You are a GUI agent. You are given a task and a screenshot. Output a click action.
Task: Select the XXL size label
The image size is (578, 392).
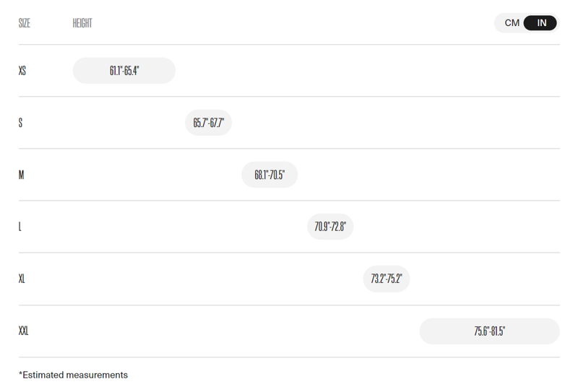pyautogui.click(x=24, y=331)
